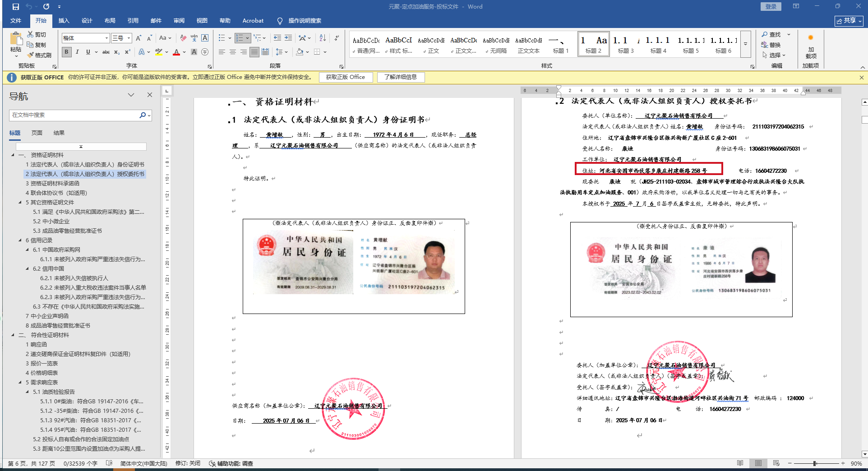Toggle character border
The width and height of the screenshot is (868, 471).
point(205,38)
